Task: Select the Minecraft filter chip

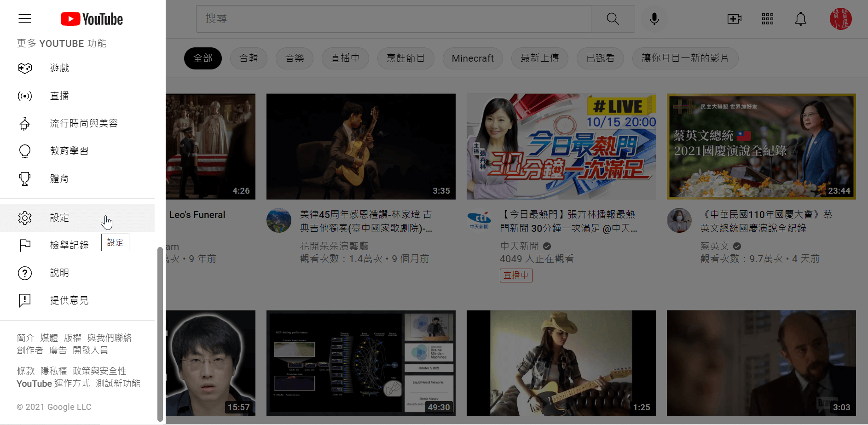Action: coord(473,58)
